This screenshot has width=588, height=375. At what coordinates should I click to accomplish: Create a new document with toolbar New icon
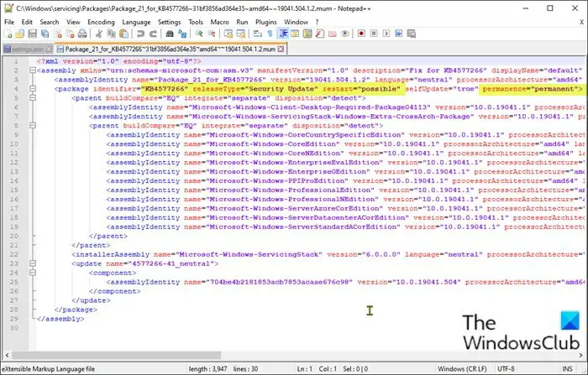pos(8,34)
